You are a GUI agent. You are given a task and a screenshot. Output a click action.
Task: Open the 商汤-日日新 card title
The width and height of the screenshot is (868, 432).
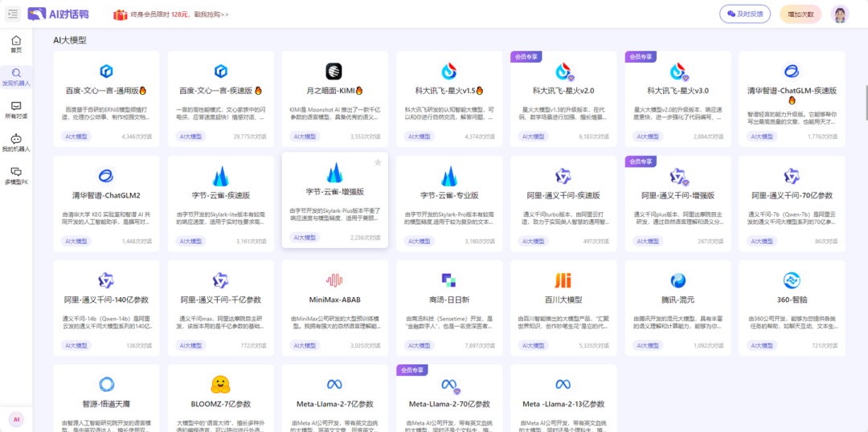(x=449, y=300)
